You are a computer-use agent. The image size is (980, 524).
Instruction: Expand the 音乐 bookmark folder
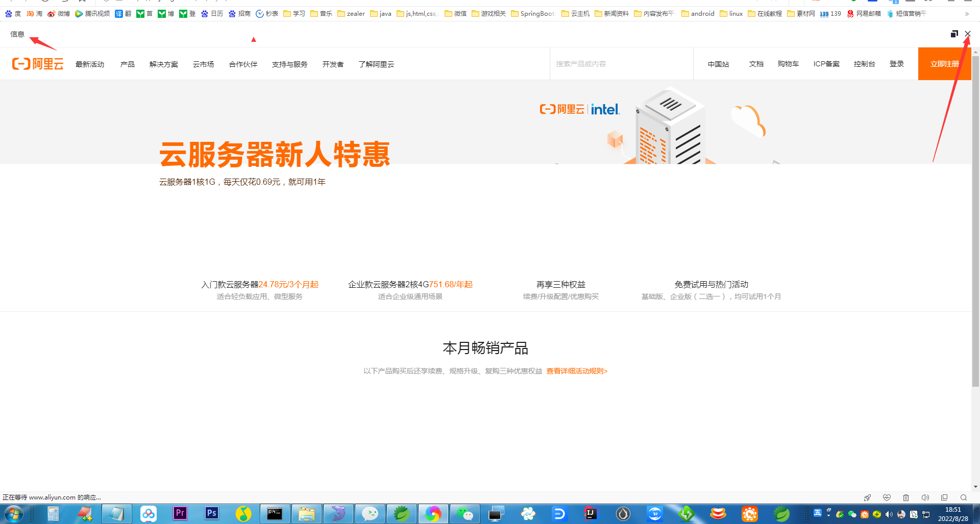[322, 14]
